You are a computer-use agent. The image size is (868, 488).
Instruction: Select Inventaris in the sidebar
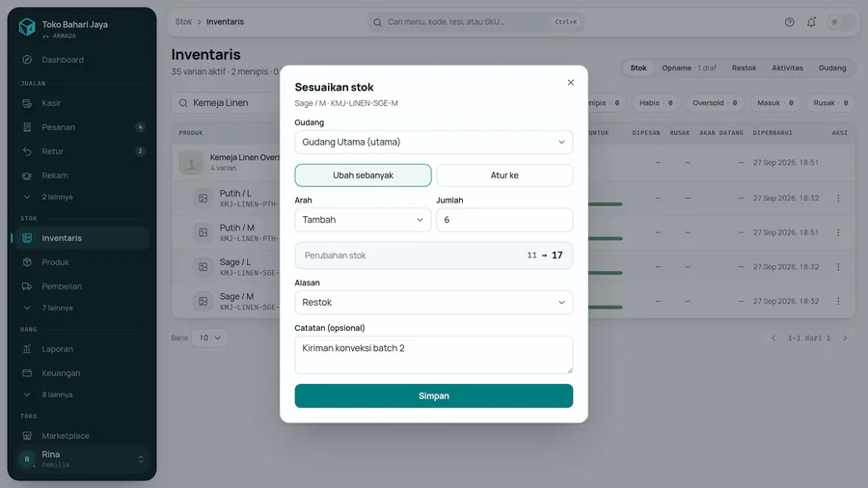pos(80,238)
